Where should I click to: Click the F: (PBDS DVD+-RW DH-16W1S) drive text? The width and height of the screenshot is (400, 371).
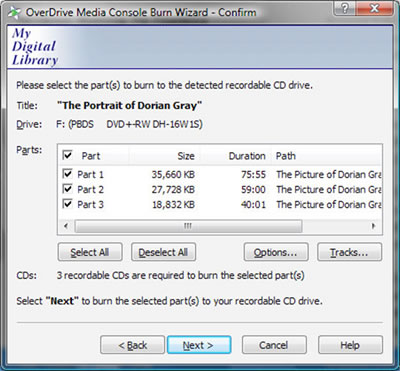click(129, 124)
